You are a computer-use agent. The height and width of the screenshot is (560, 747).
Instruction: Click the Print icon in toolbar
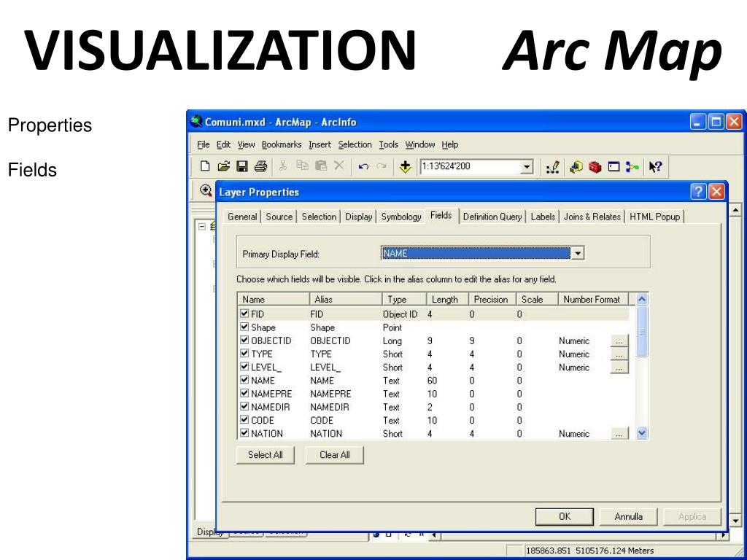tap(260, 166)
